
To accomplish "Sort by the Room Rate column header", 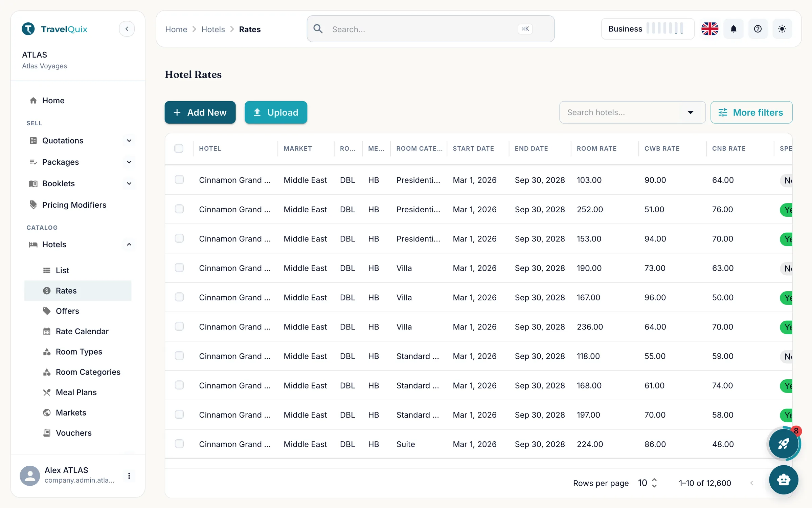I will click(x=596, y=148).
